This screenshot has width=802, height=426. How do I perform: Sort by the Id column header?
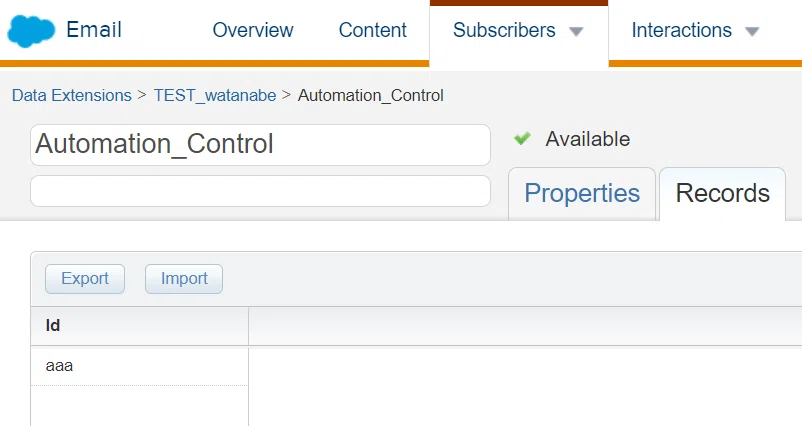pos(140,326)
